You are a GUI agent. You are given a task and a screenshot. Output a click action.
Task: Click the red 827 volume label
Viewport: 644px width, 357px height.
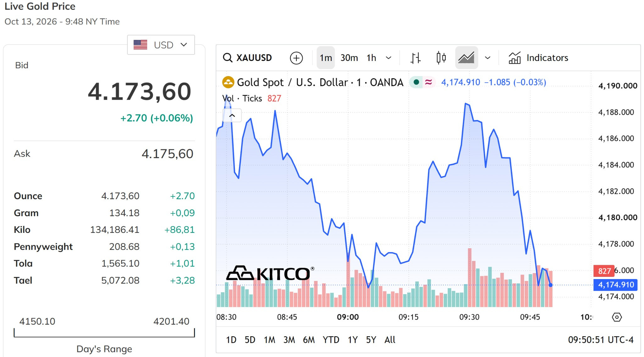tap(604, 271)
